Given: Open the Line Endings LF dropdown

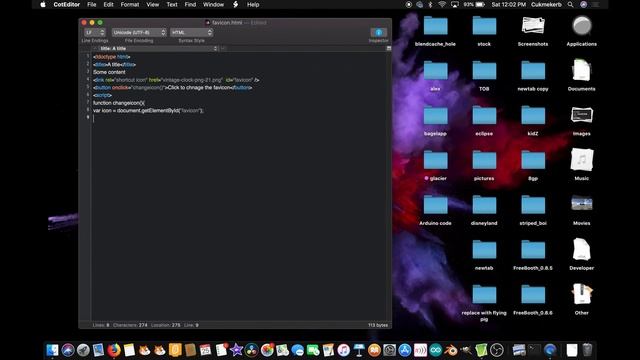Looking at the screenshot, I should (95, 32).
